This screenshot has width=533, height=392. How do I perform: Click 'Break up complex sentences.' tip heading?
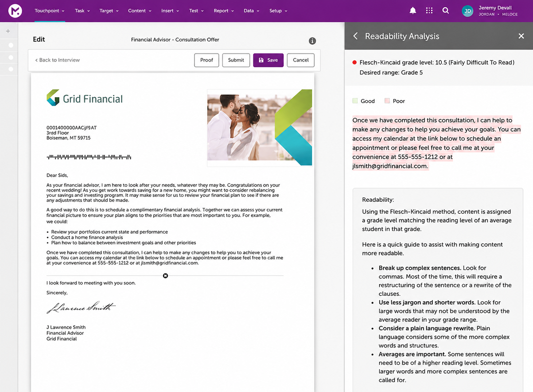(420, 268)
